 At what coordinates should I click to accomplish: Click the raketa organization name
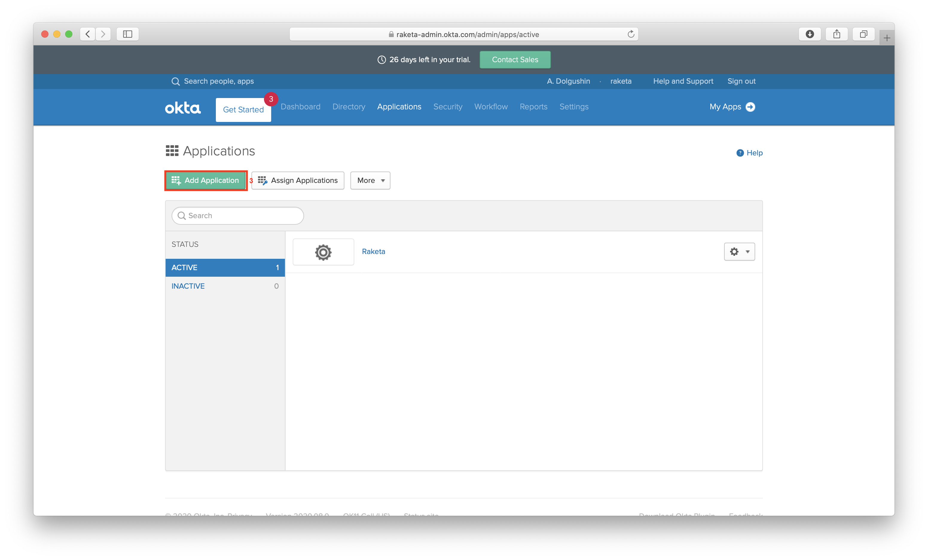tap(621, 81)
